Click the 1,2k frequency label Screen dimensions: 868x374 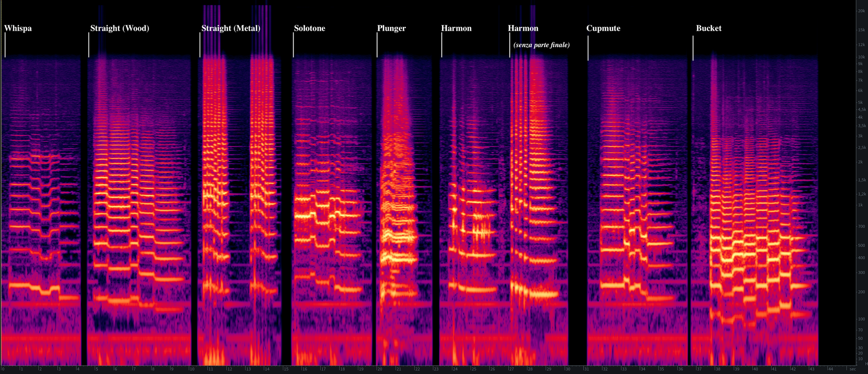coord(862,194)
